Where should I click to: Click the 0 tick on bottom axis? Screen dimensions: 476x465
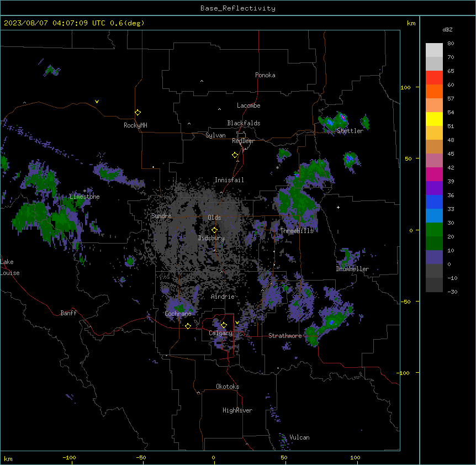coord(213,457)
